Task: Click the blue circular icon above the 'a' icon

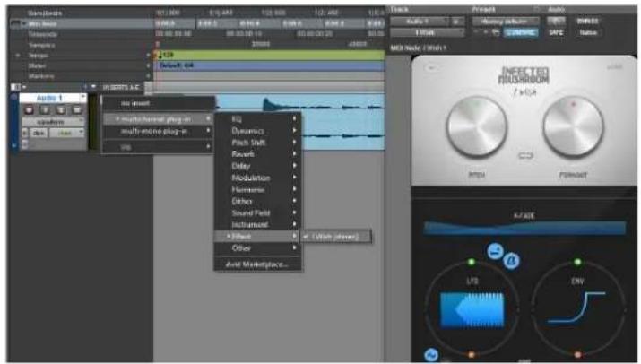Action: pyautogui.click(x=496, y=251)
